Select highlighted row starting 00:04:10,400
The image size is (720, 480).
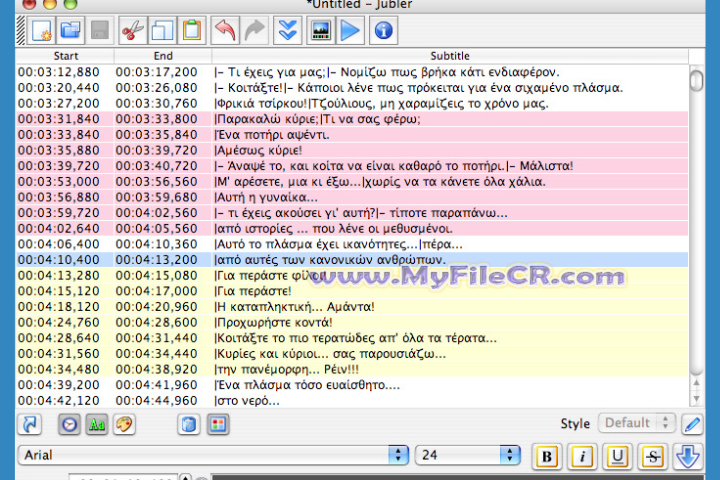coord(352,260)
